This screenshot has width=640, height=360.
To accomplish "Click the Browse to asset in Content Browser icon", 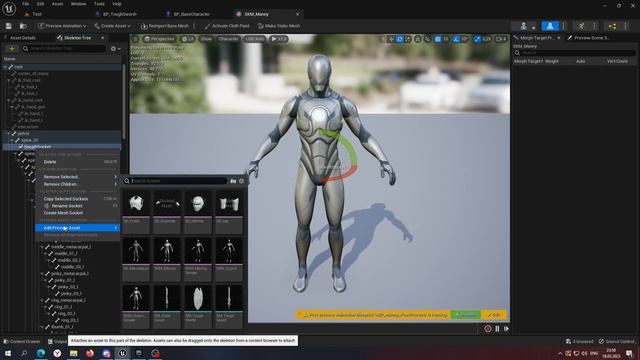I will click(x=23, y=26).
